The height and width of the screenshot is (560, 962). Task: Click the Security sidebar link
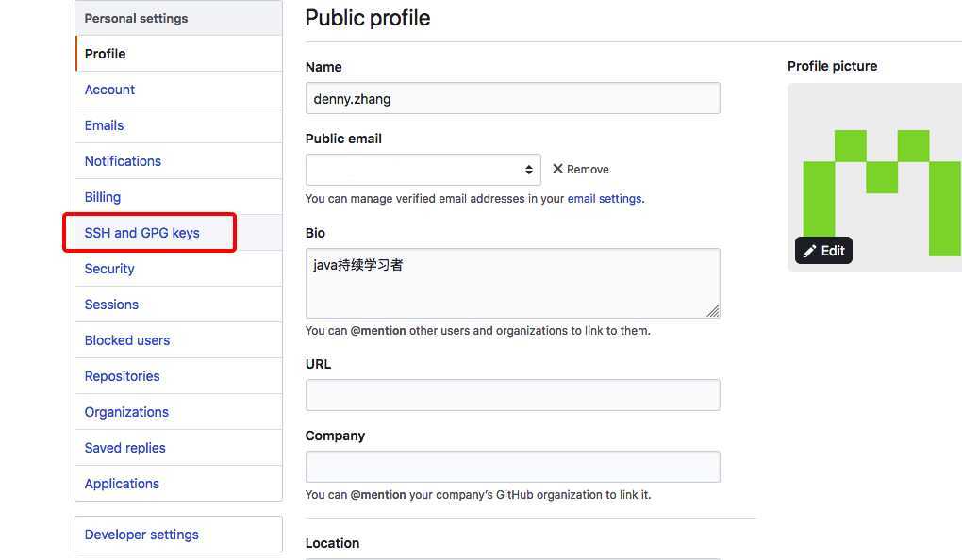point(109,269)
